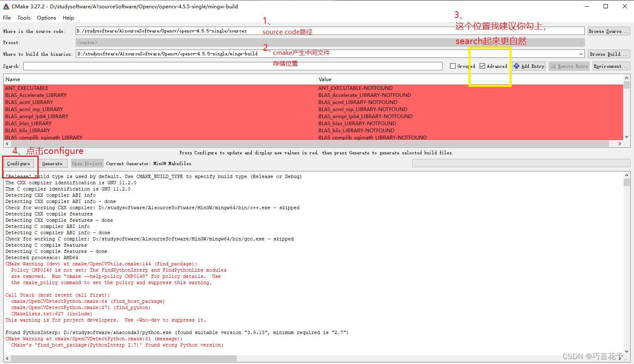This screenshot has width=634, height=364.
Task: Focus the source code path field
Action: [330, 31]
